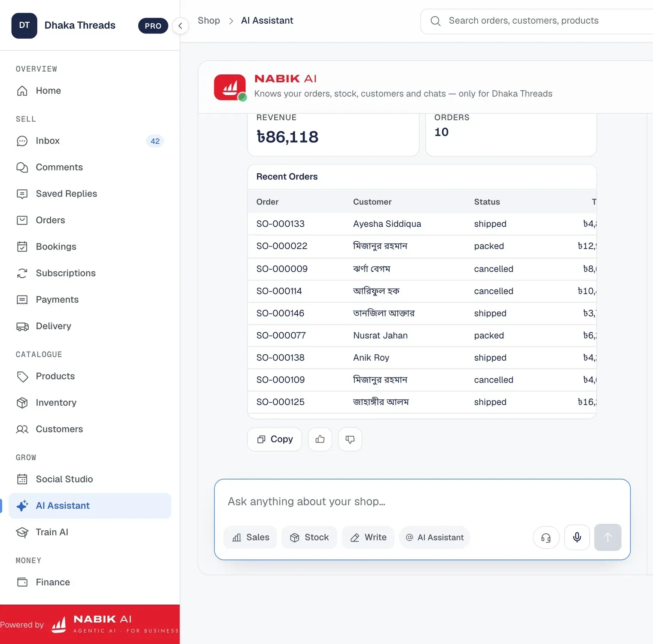Click the Stock quick prompt chip
653x644 pixels.
(x=309, y=538)
